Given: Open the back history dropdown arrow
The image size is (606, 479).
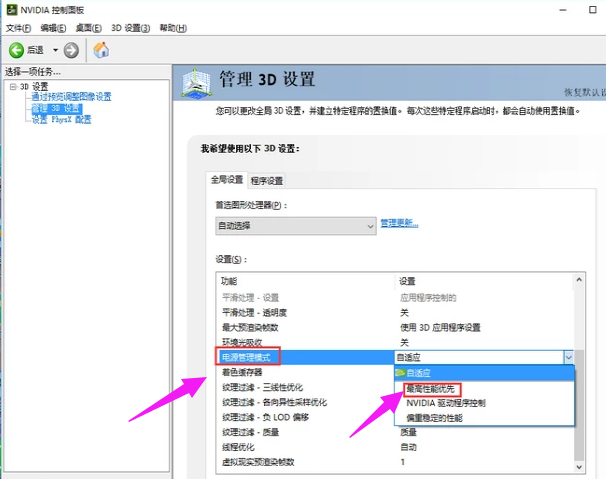Looking at the screenshot, I should 53,50.
